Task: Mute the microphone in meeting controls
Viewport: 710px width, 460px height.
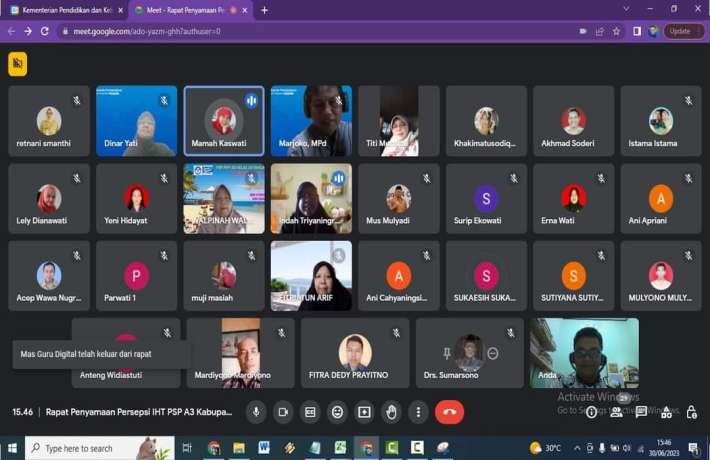Action: [256, 412]
